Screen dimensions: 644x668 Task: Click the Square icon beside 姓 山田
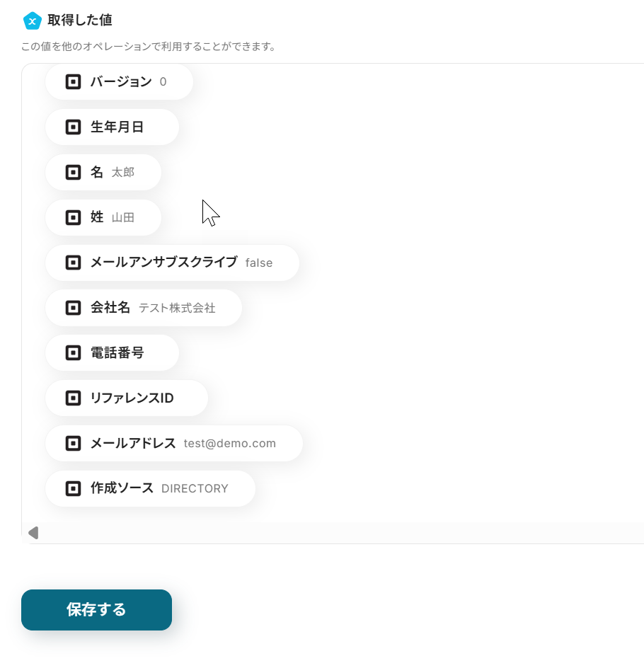tap(73, 217)
